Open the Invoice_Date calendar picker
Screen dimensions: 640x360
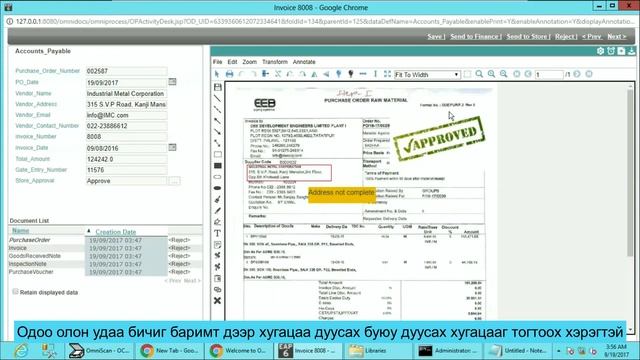[x=173, y=147]
